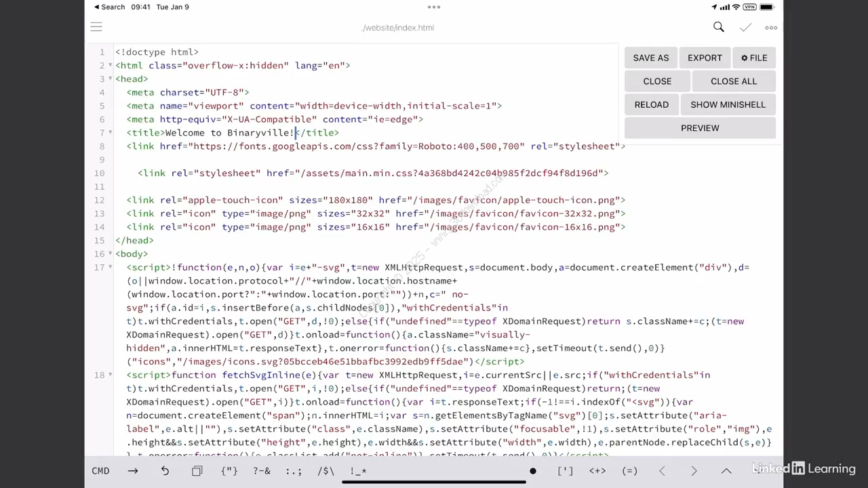The image size is (868, 488).
Task: Tap the battery status icon
Action: [x=767, y=7]
